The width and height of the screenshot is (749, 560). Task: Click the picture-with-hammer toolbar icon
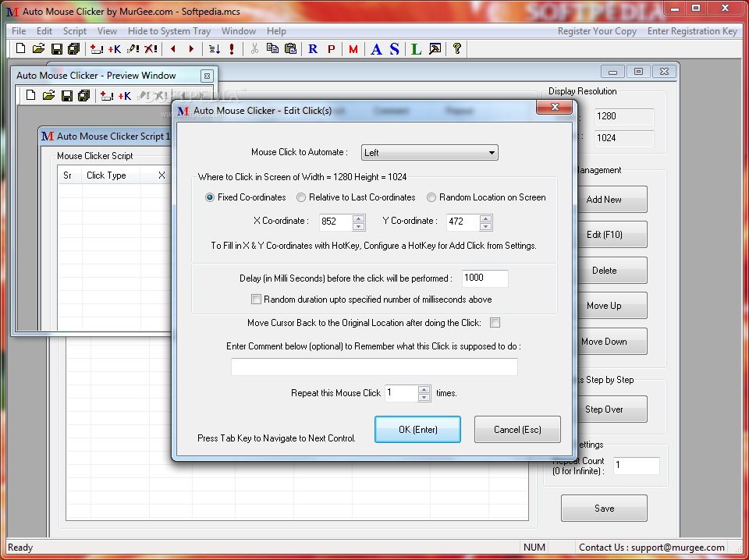pyautogui.click(x=435, y=48)
